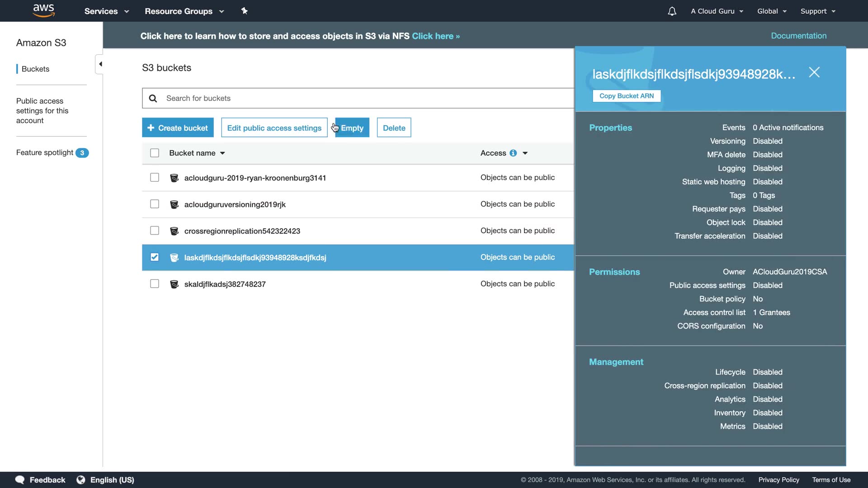Click the Copy Bucket ARN button
Screen dimensions: 868x488
click(626, 96)
